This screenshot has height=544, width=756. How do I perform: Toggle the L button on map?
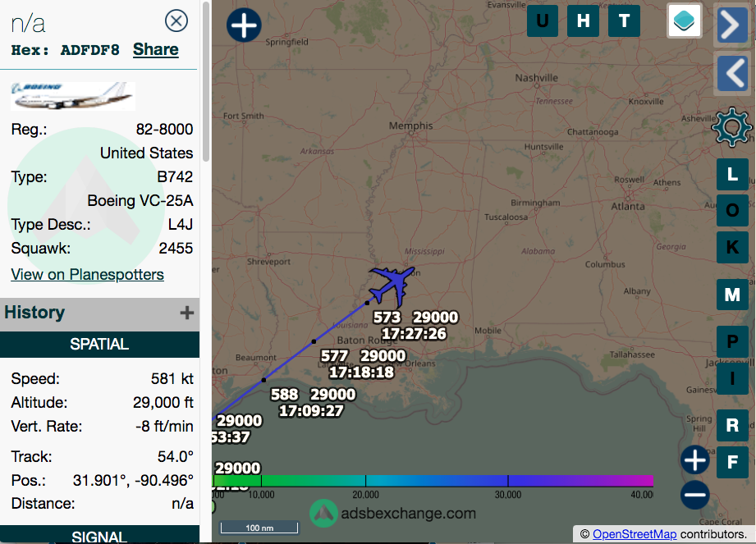tap(732, 175)
